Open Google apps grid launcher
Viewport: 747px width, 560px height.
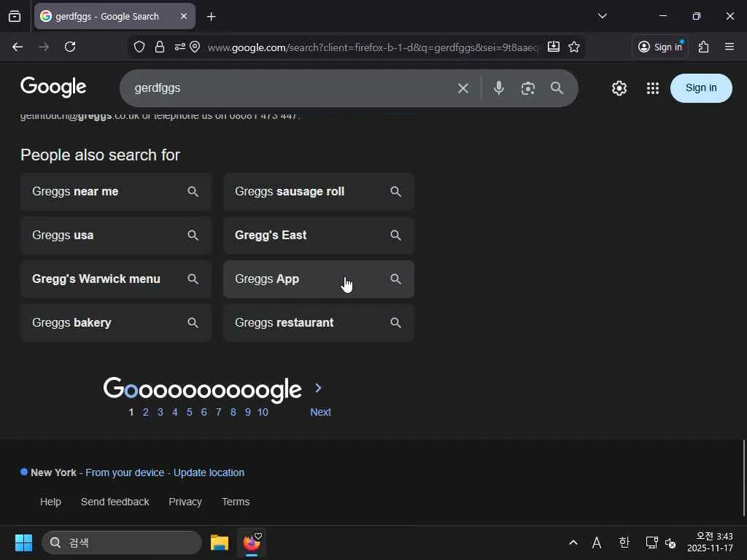click(x=653, y=88)
